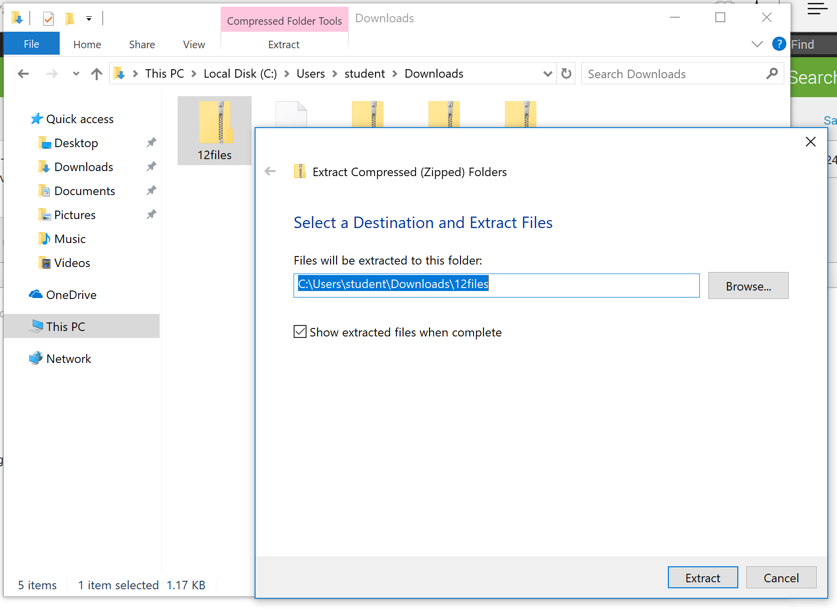The height and width of the screenshot is (609, 837).
Task: Open the recent locations dropdown
Action: click(x=76, y=74)
